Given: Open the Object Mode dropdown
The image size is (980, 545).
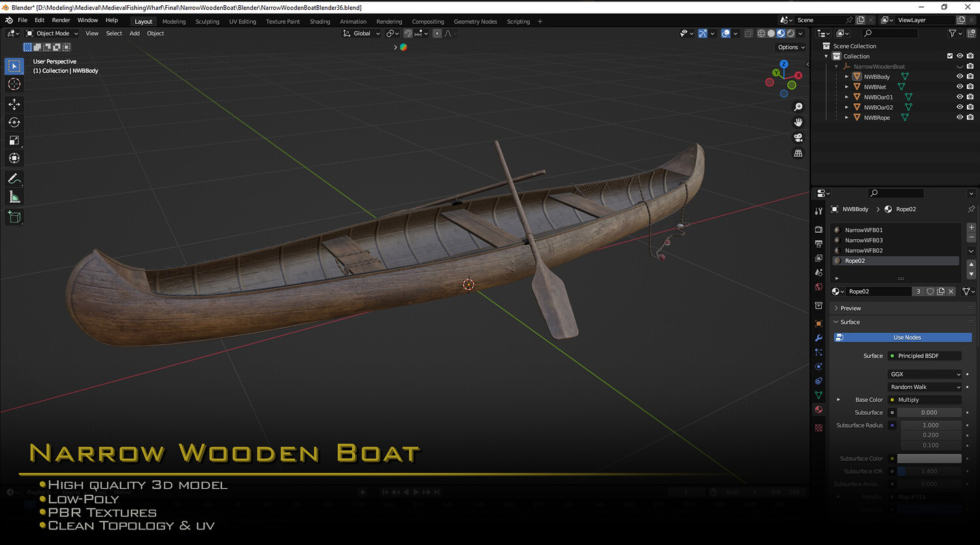Looking at the screenshot, I should click(x=52, y=33).
